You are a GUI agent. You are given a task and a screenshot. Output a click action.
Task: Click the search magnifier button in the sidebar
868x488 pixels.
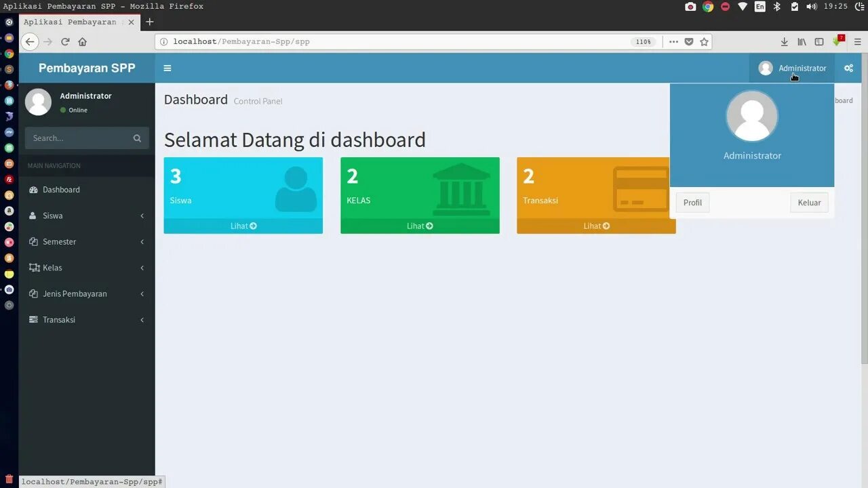137,138
